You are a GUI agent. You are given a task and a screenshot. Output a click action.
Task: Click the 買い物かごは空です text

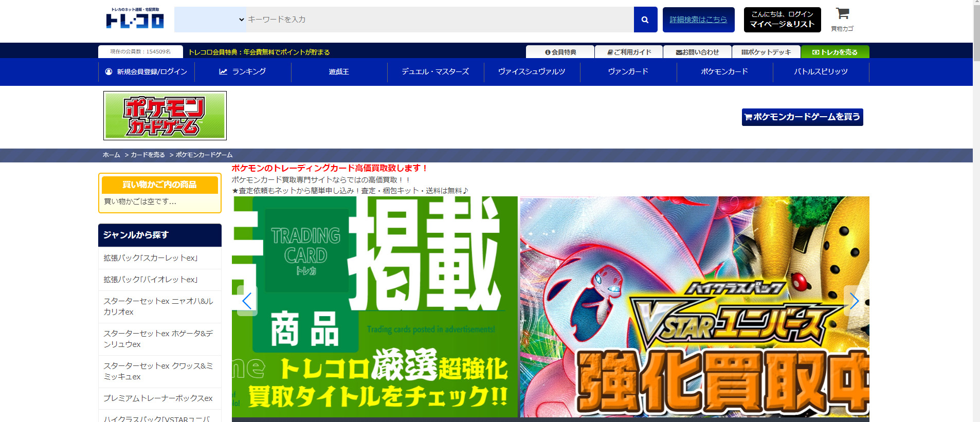click(140, 201)
